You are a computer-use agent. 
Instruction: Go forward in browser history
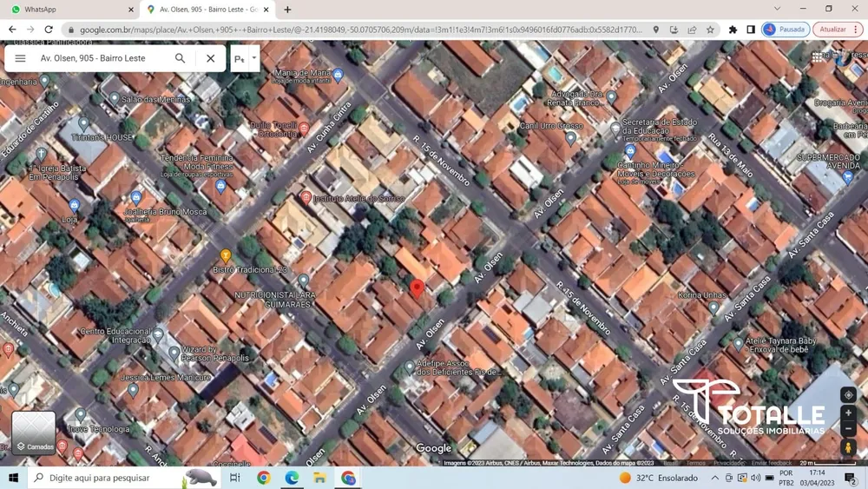pyautogui.click(x=30, y=30)
